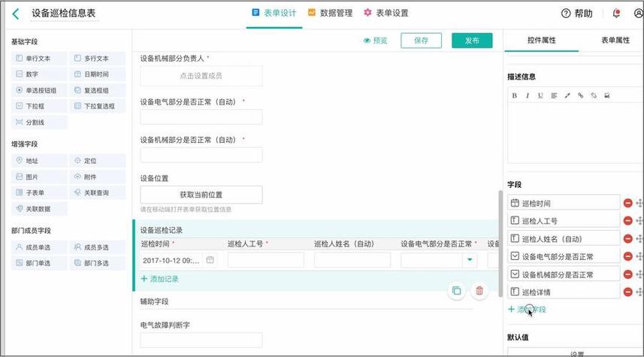Copy the 设备巡检记录 subform widget
Screen dimensions: 644x357
[456, 291]
